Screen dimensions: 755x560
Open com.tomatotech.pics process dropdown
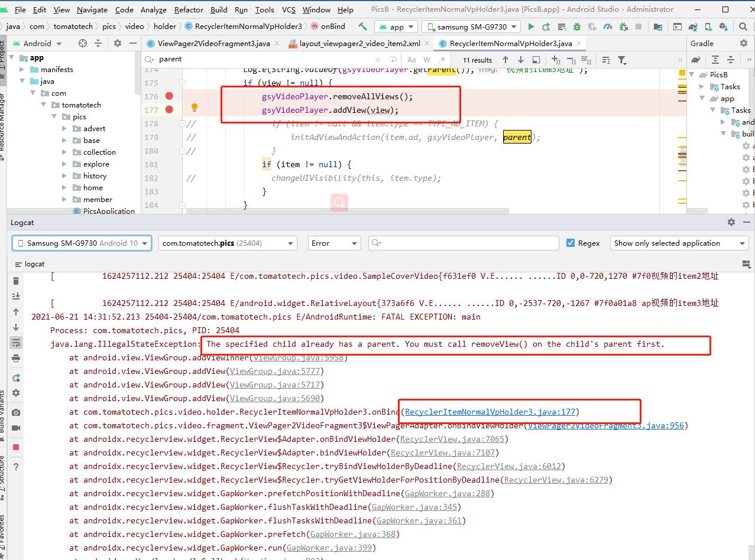[x=228, y=243]
